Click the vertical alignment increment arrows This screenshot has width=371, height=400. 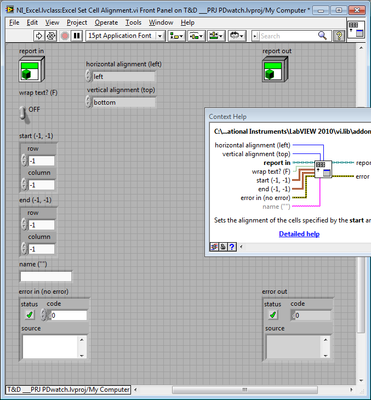[x=88, y=102]
